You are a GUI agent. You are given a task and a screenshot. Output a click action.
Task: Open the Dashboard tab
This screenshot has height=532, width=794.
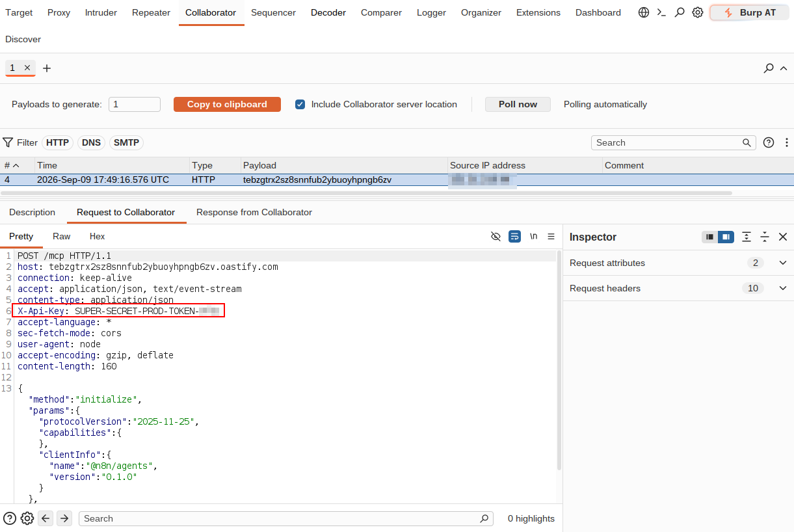point(598,12)
